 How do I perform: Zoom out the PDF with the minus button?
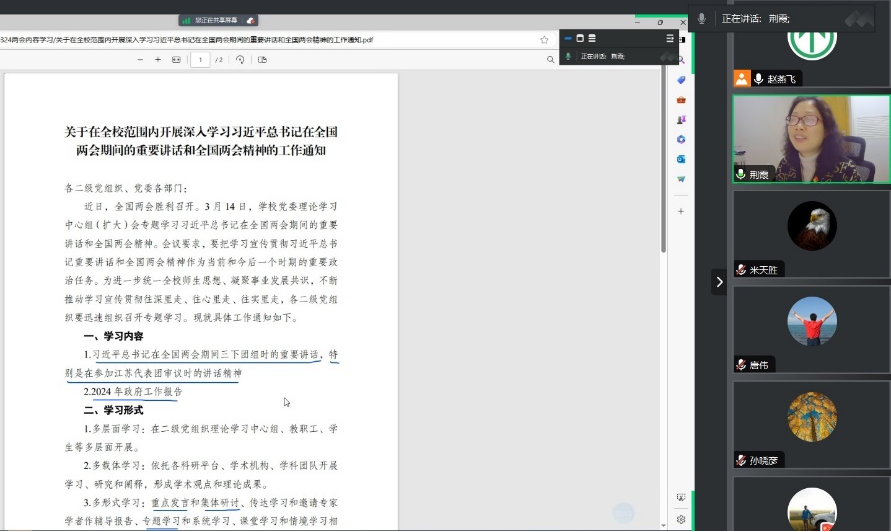point(141,60)
